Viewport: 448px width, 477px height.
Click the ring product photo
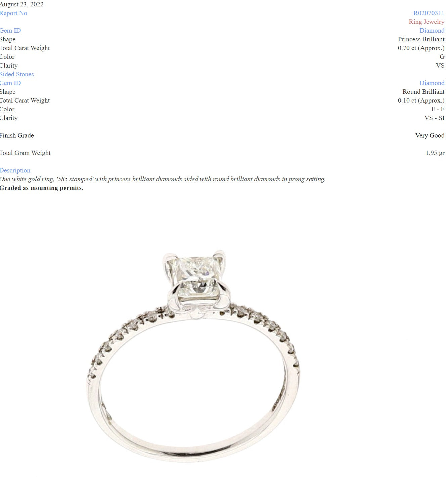click(192, 355)
